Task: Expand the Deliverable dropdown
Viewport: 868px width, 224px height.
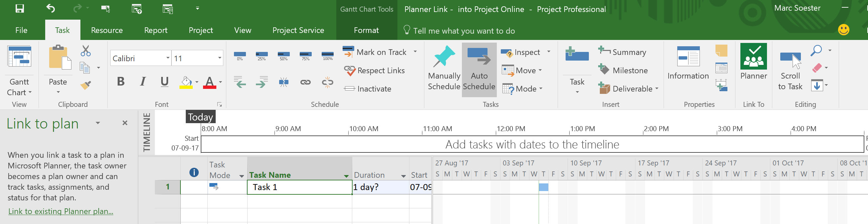Action: click(x=657, y=89)
